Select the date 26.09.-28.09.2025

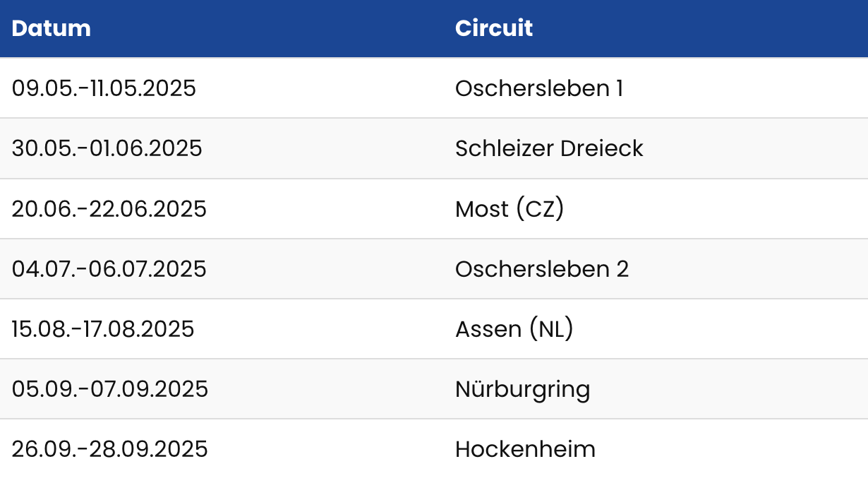click(x=109, y=449)
